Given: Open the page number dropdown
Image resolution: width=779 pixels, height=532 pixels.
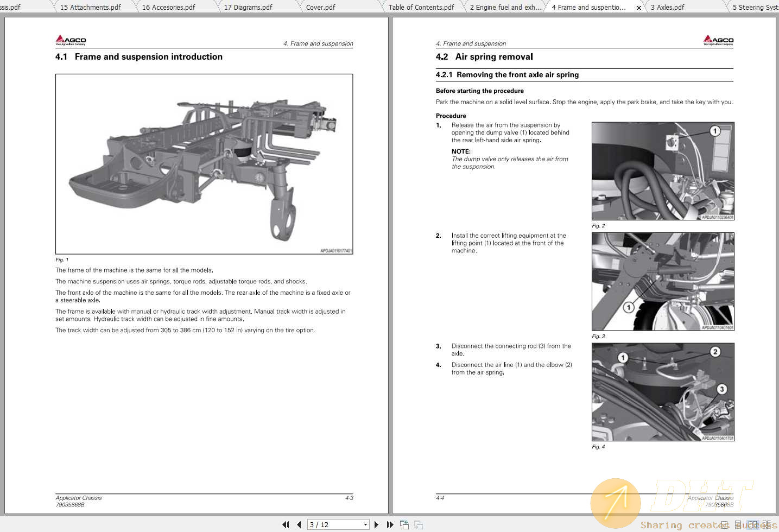Looking at the screenshot, I should [365, 524].
